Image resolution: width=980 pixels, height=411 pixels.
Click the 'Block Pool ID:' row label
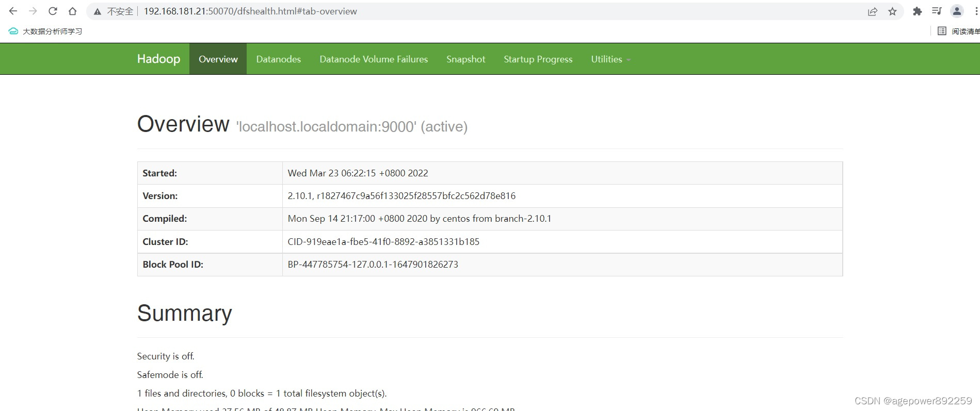tap(173, 265)
